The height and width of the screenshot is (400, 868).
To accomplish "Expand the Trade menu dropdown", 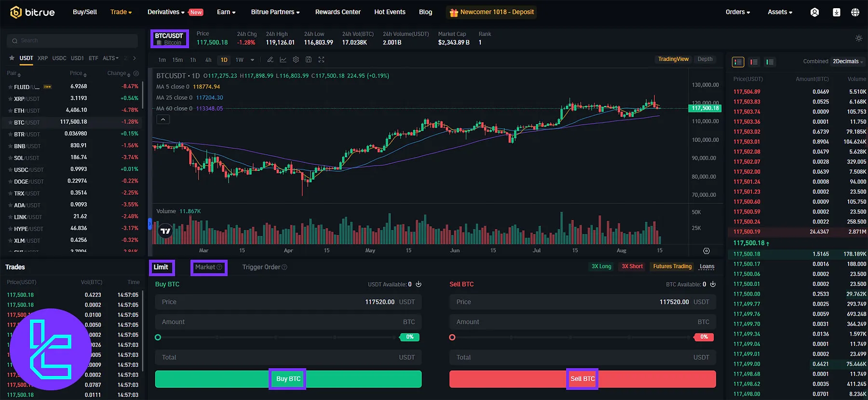I will pos(121,12).
